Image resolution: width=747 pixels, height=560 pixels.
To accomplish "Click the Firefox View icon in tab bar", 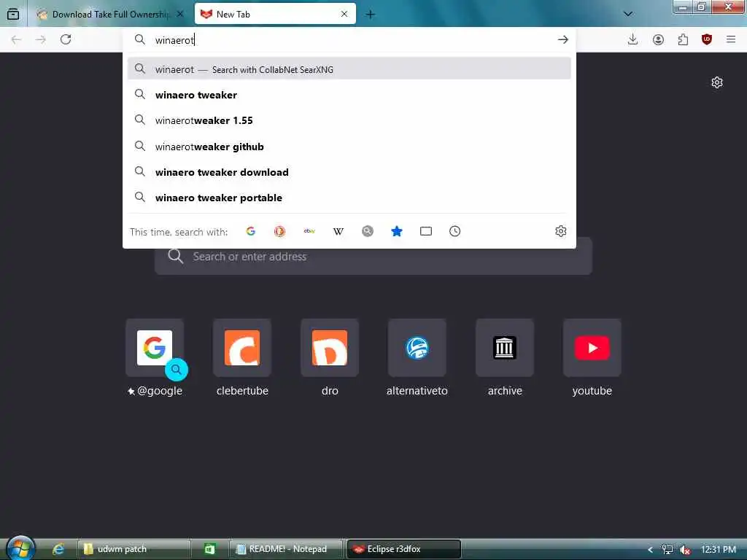I will point(13,15).
